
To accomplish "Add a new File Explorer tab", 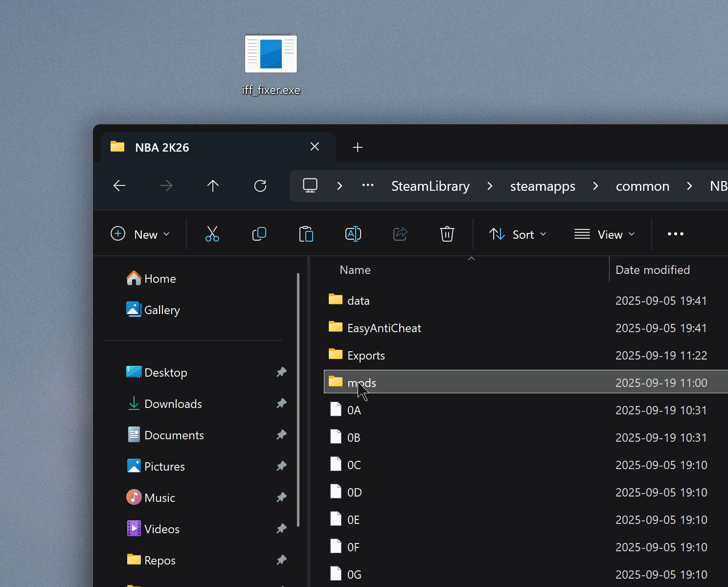I will tap(358, 147).
